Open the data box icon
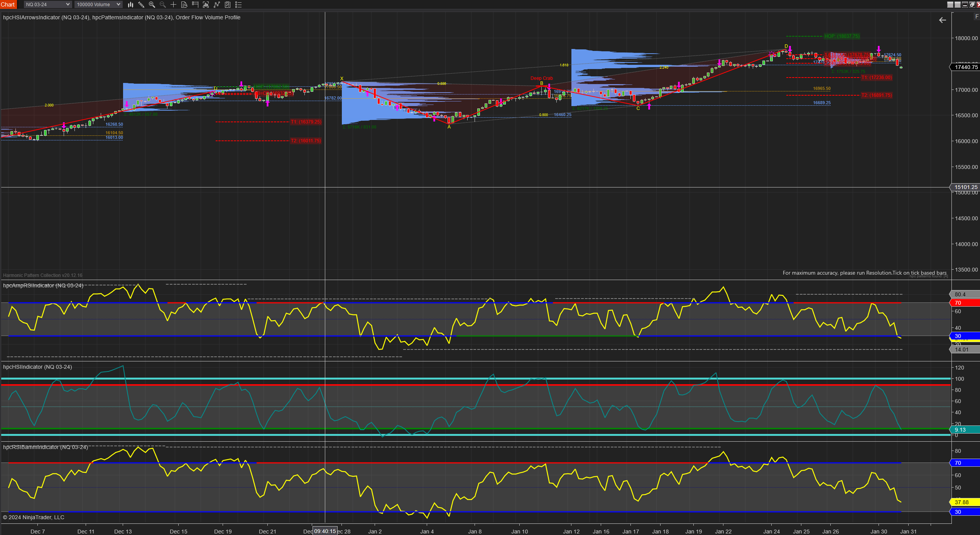980x535 pixels. click(184, 5)
